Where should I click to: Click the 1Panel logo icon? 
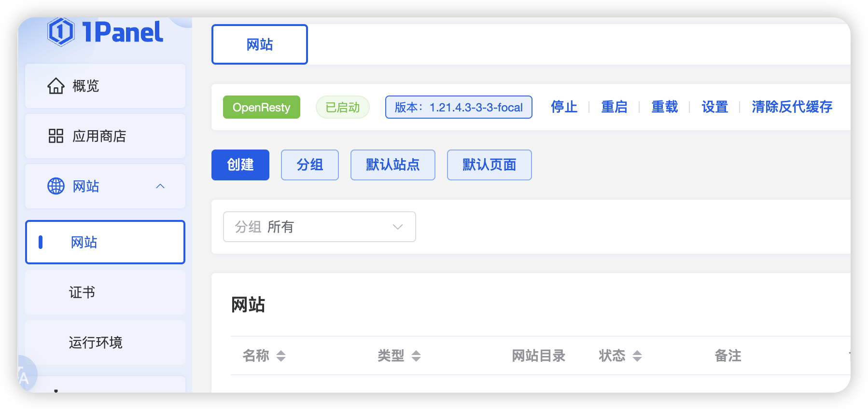point(61,32)
